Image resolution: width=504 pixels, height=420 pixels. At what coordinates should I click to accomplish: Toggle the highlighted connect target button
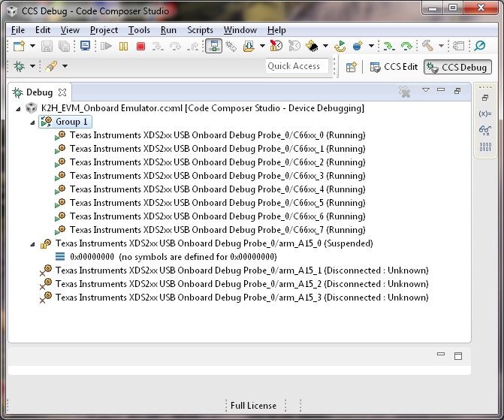pos(213,47)
